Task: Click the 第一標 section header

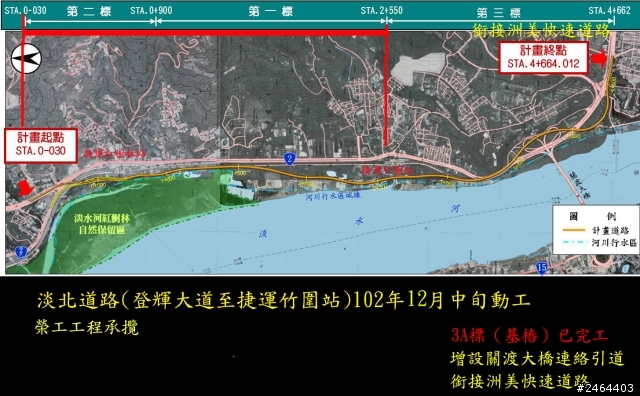Action: (x=271, y=11)
